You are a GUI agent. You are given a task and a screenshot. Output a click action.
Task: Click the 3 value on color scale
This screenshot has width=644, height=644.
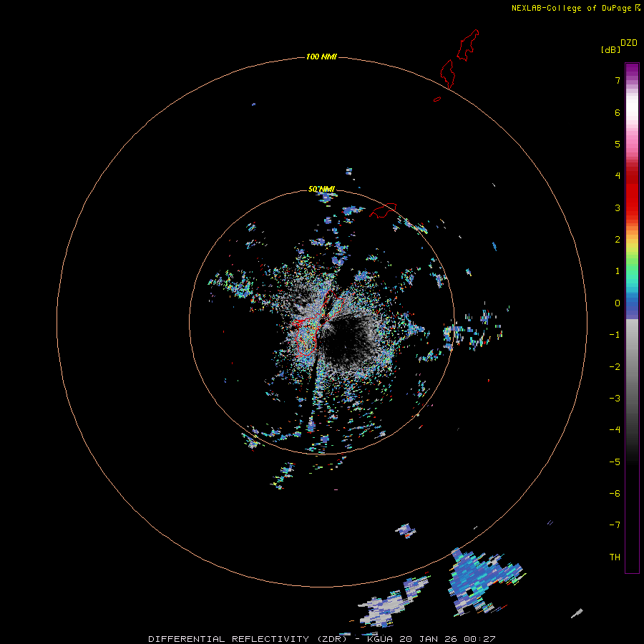pos(618,208)
